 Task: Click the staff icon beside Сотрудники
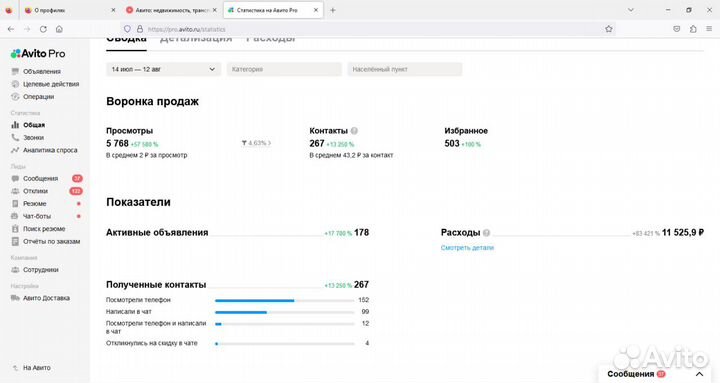pos(15,270)
